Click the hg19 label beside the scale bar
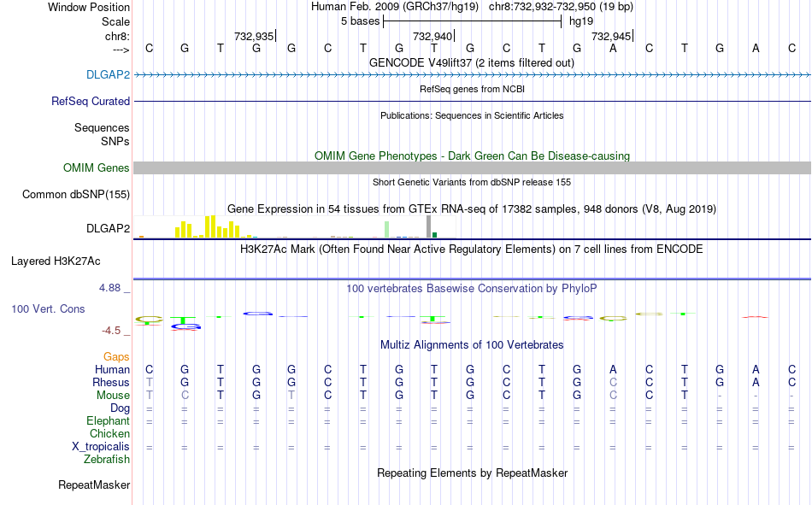The width and height of the screenshot is (812, 505). 581,21
